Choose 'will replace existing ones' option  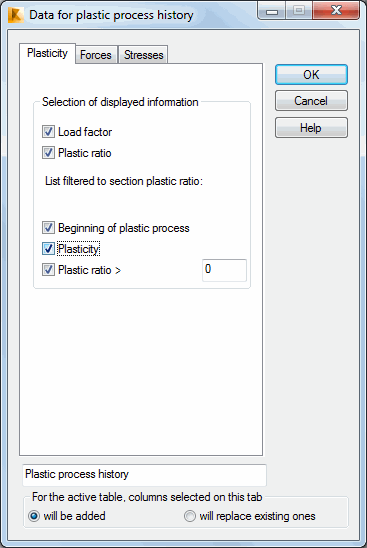coord(190,516)
